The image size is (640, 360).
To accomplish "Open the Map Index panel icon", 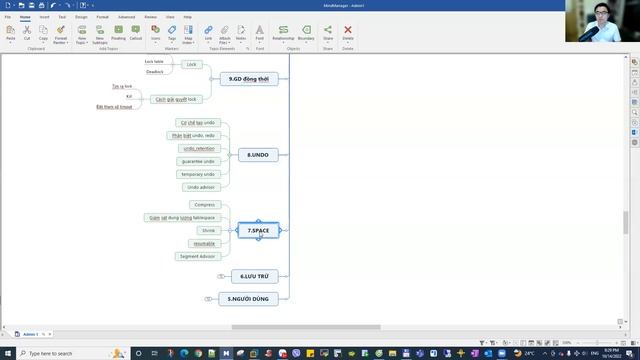I will (x=188, y=30).
